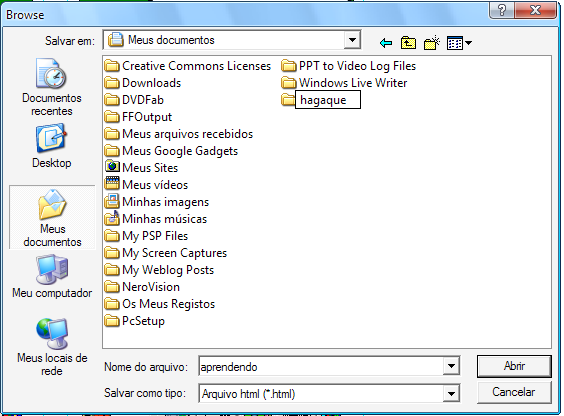Select the Minhas imagens folder icon
The width and height of the screenshot is (564, 416).
click(x=112, y=202)
